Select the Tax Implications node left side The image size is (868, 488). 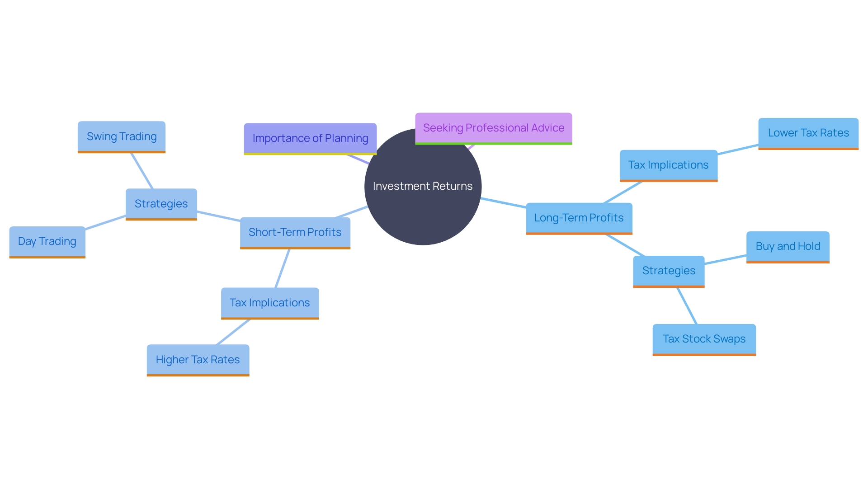click(268, 303)
